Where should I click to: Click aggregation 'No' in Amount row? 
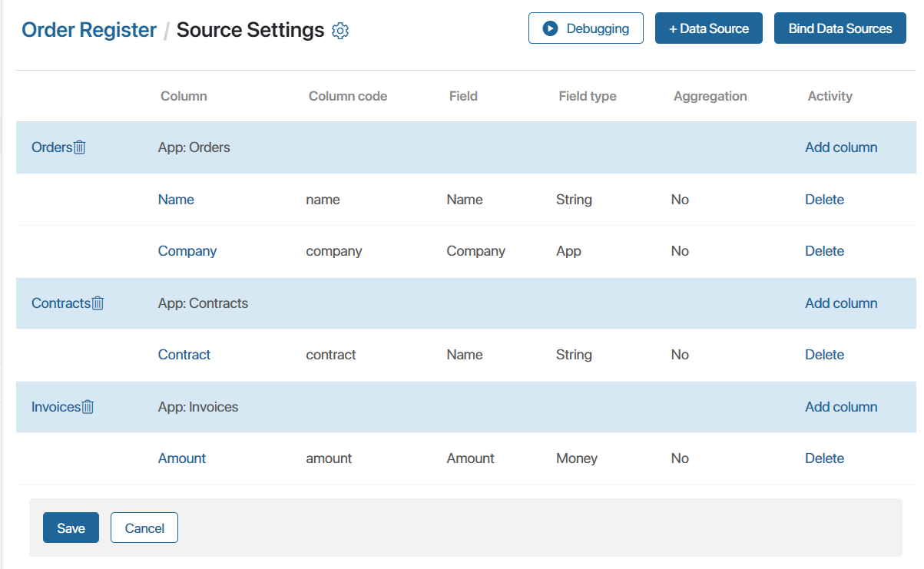[680, 458]
